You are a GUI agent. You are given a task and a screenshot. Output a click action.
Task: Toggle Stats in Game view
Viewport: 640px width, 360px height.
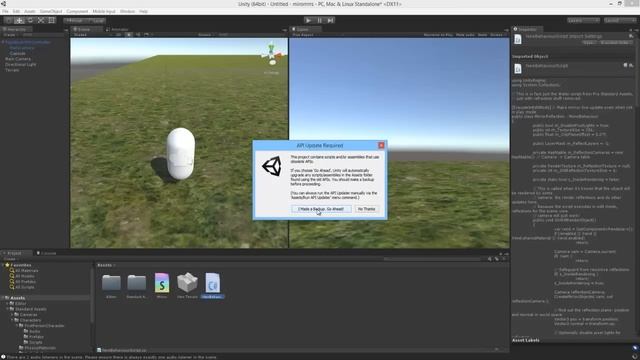coord(482,35)
